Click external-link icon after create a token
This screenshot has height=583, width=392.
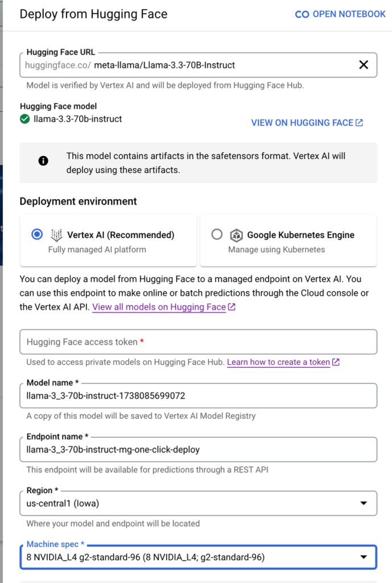coord(336,362)
